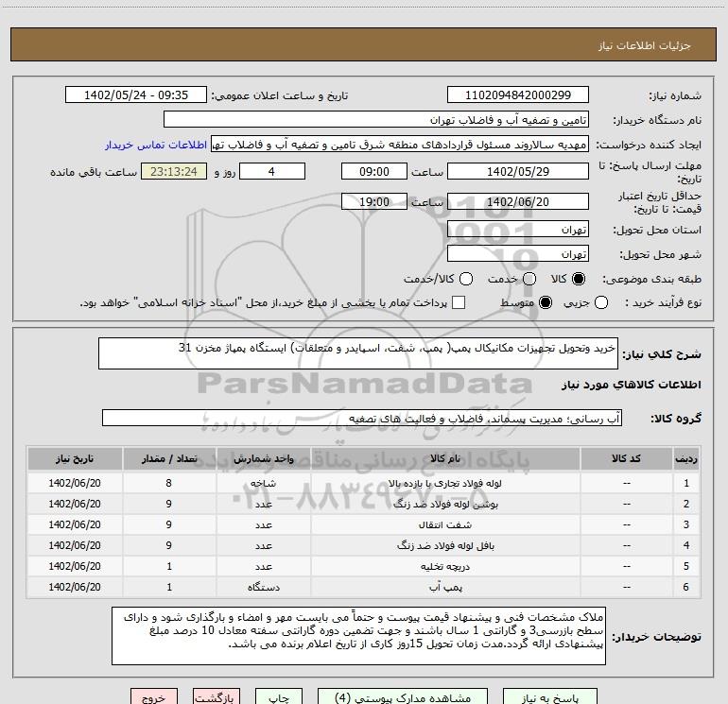
Task: Toggle the 'اسناد خزانه اسلامی' payment checkbox
Action: click(x=459, y=302)
